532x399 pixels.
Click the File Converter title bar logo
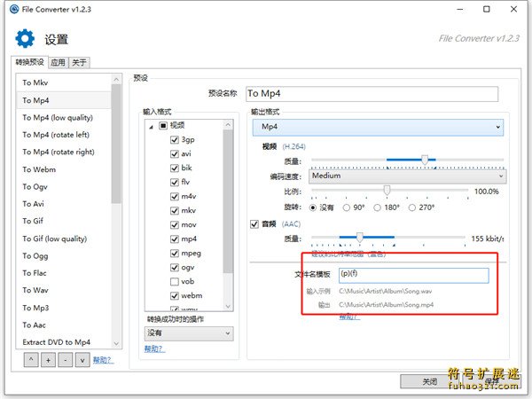tap(14, 9)
